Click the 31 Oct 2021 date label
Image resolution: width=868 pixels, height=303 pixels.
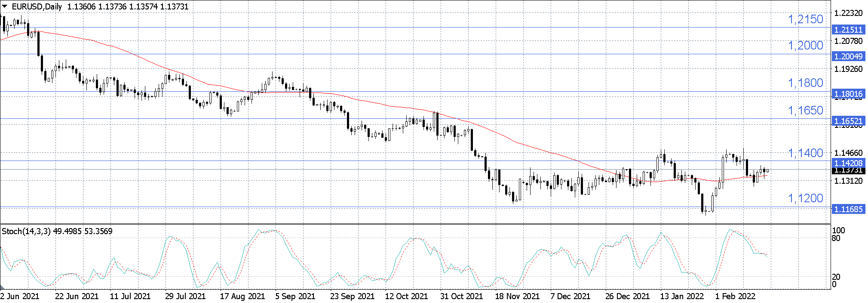click(461, 296)
